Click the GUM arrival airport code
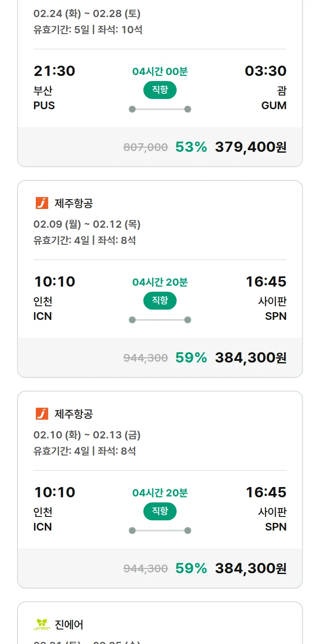The height and width of the screenshot is (644, 320). click(274, 105)
